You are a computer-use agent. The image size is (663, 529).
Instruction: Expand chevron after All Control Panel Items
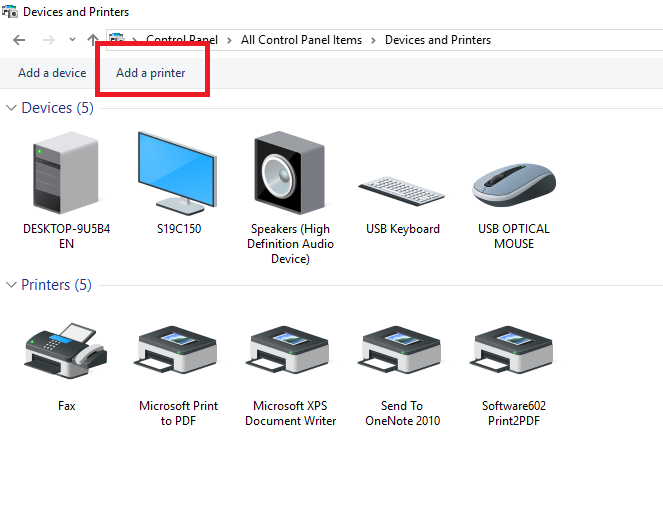pos(373,40)
